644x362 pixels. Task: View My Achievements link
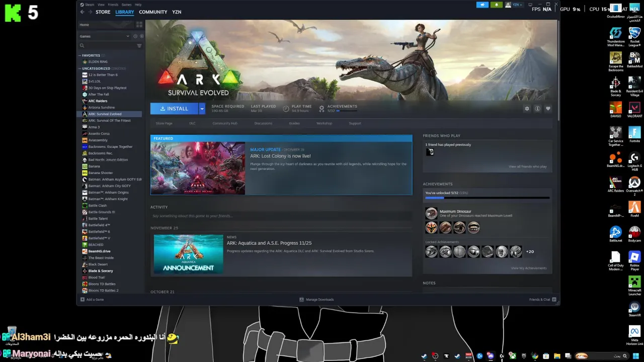pyautogui.click(x=529, y=268)
